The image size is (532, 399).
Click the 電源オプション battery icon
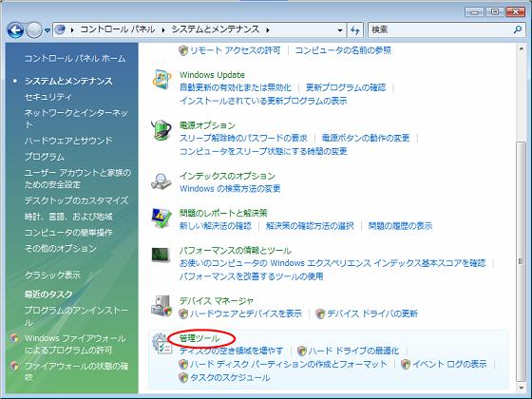(161, 130)
